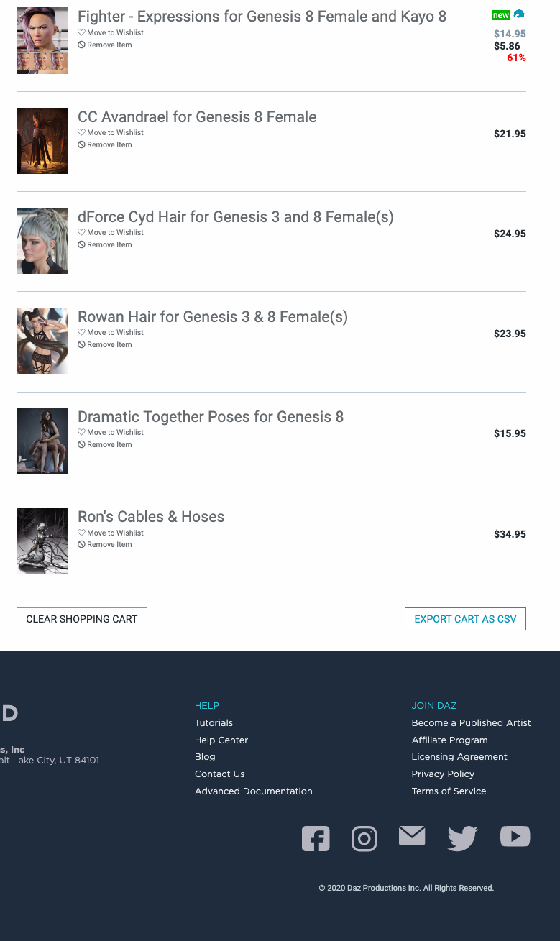The image size is (560, 941).
Task: Open the Rowan Hair product title
Action: [x=213, y=317]
